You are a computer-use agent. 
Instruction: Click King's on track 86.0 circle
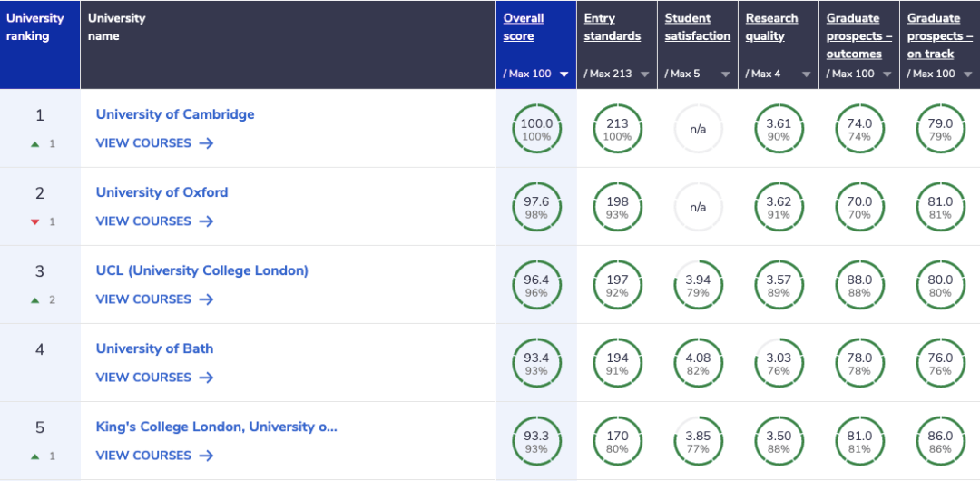pyautogui.click(x=940, y=442)
